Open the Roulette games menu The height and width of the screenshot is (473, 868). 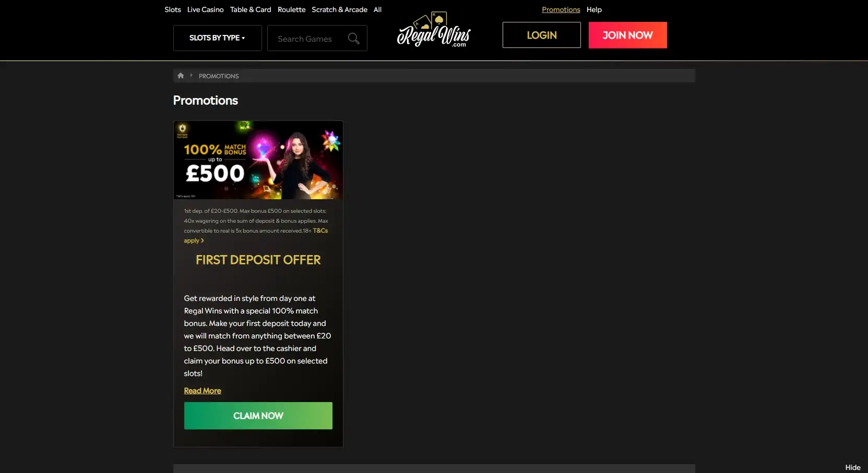pos(291,9)
